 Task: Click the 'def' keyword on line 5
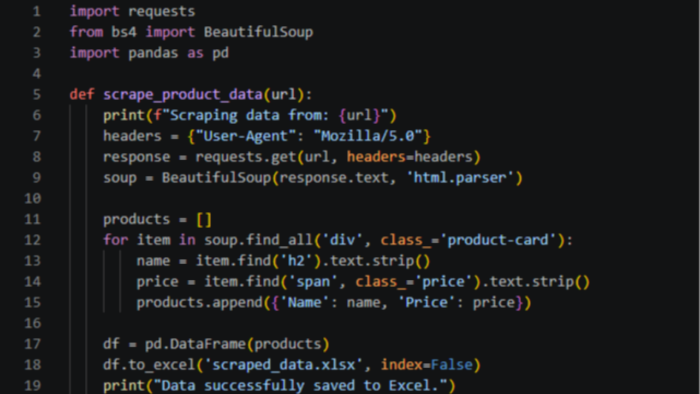82,95
